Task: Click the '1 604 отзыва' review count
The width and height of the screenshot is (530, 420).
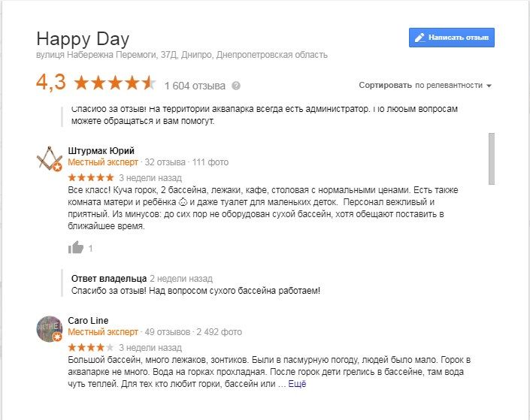Action: coord(195,85)
